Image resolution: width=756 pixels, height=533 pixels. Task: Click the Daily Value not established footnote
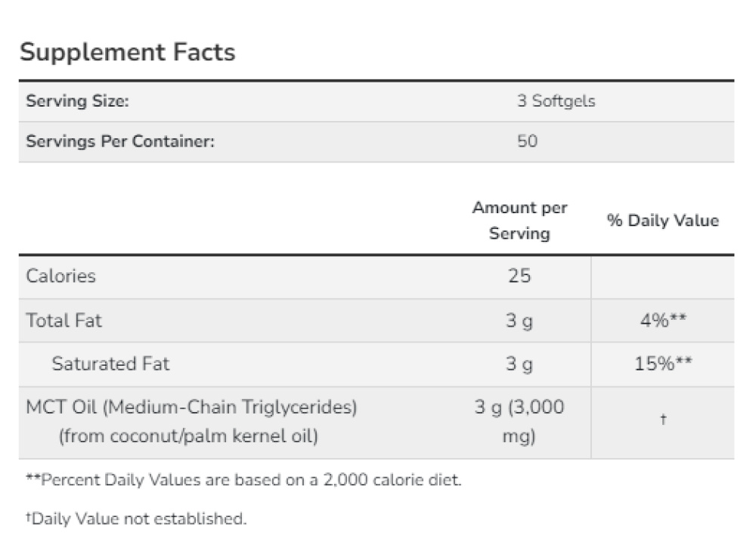(136, 519)
